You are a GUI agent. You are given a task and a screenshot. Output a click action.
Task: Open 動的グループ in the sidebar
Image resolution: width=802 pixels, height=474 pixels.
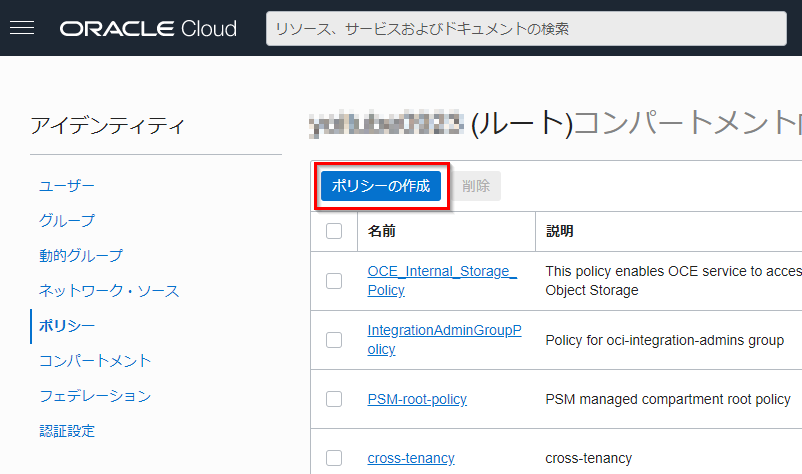(x=81, y=256)
